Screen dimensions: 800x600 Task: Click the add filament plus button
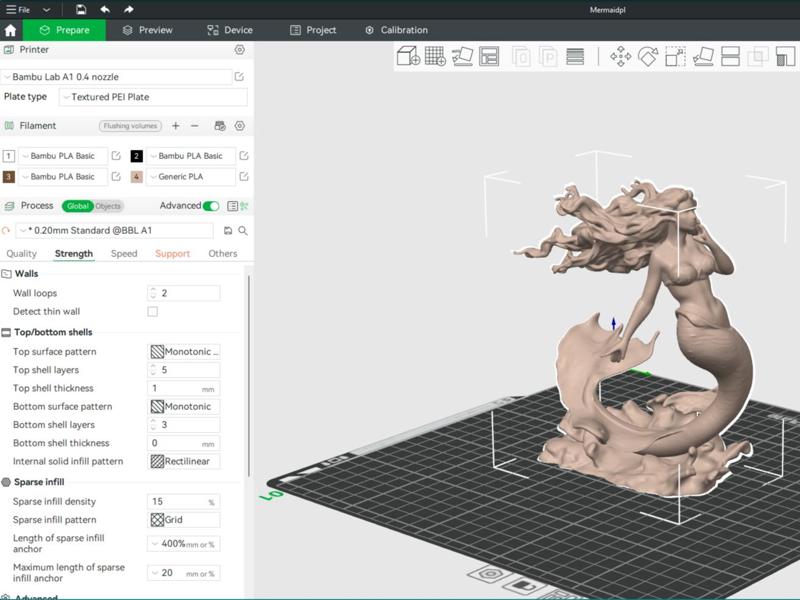point(176,126)
